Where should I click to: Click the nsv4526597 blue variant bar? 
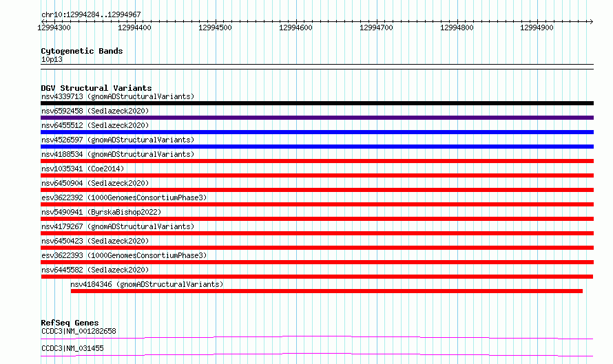pos(317,147)
